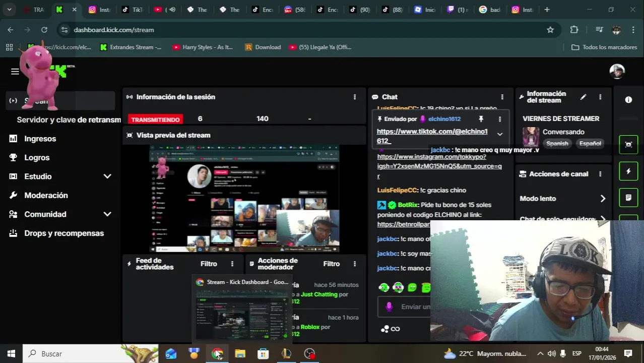Screen dimensions: 644x363
Task: Open Microsoft Store from taskbar
Action: pyautogui.click(x=263, y=354)
